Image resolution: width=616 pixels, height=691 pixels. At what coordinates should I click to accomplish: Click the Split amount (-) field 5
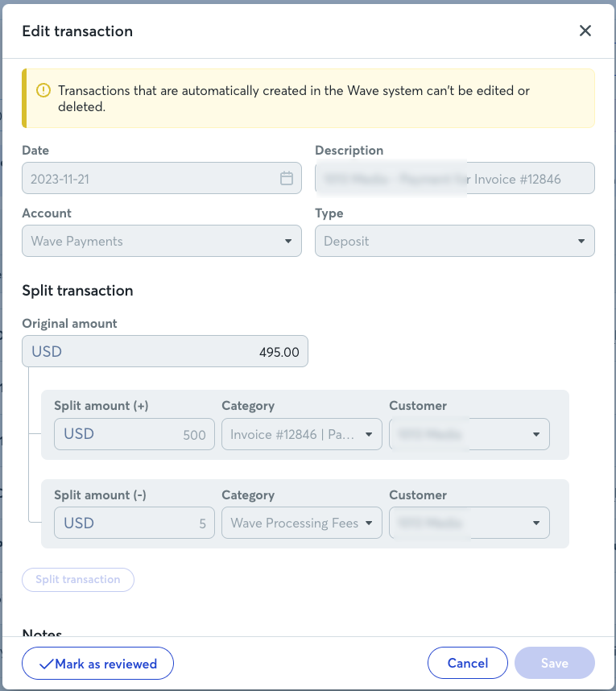click(x=134, y=523)
